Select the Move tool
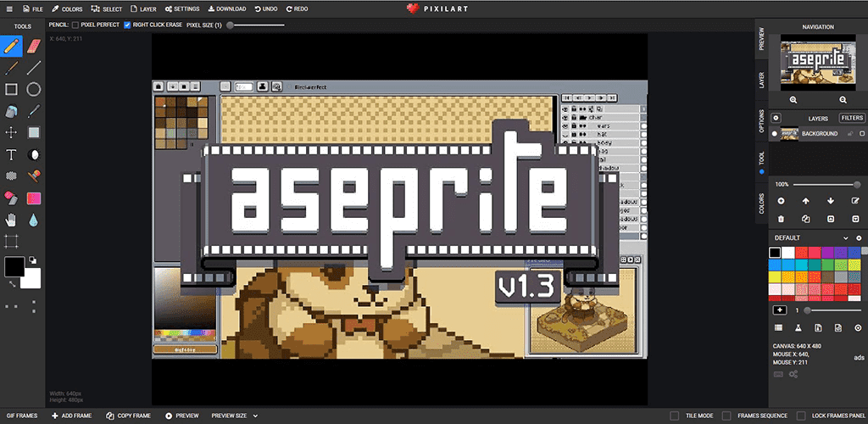The image size is (868, 424). (x=11, y=133)
